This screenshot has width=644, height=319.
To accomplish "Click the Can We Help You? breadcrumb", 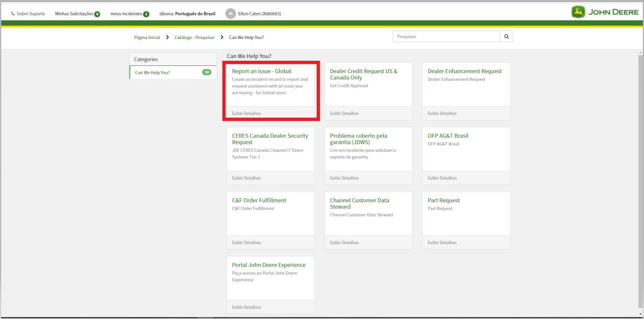I will point(246,37).
